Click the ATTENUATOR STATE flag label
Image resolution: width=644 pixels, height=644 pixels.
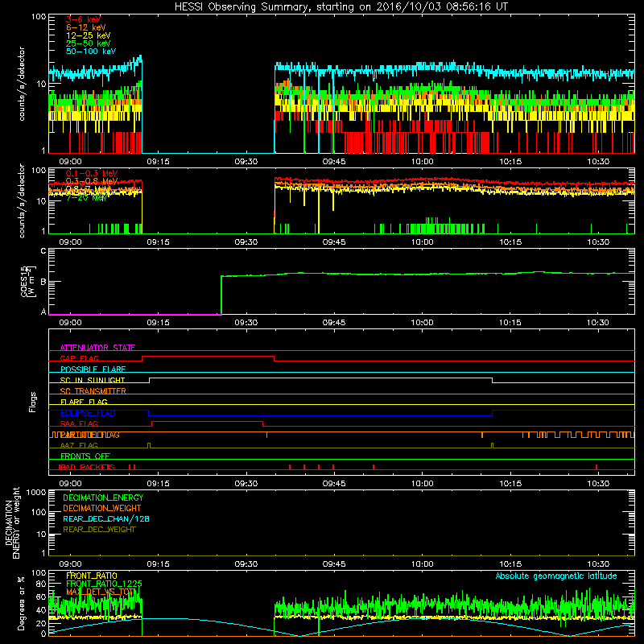[x=97, y=348]
